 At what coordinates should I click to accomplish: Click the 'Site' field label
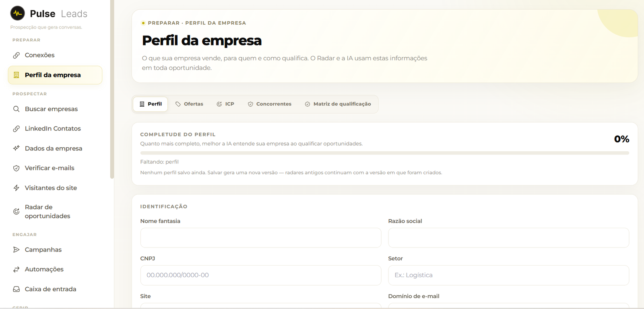click(x=145, y=296)
